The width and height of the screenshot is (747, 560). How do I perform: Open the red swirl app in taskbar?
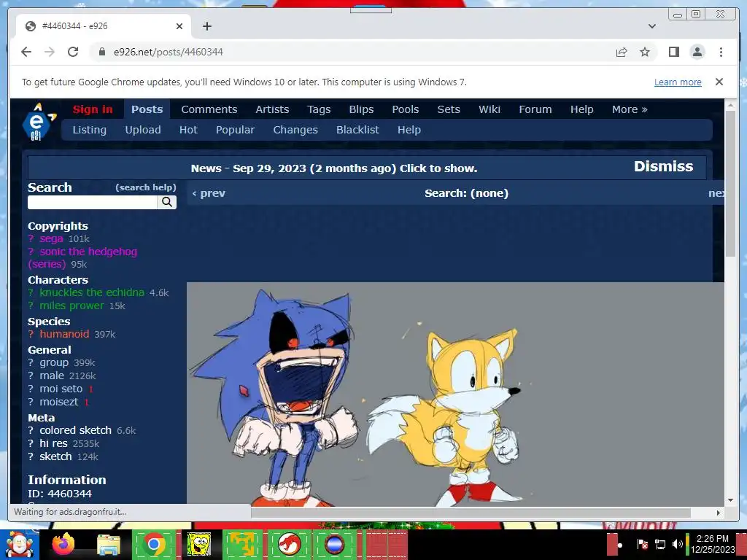click(289, 544)
